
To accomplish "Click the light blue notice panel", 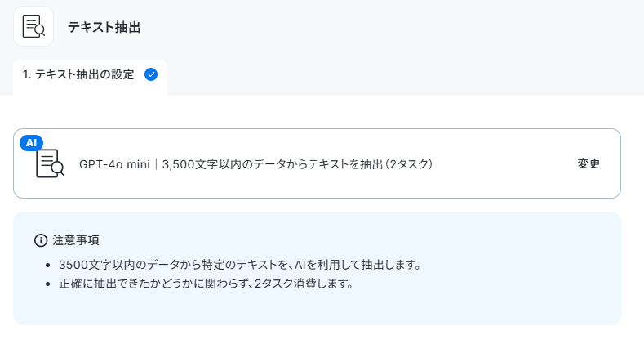I will [x=317, y=268].
